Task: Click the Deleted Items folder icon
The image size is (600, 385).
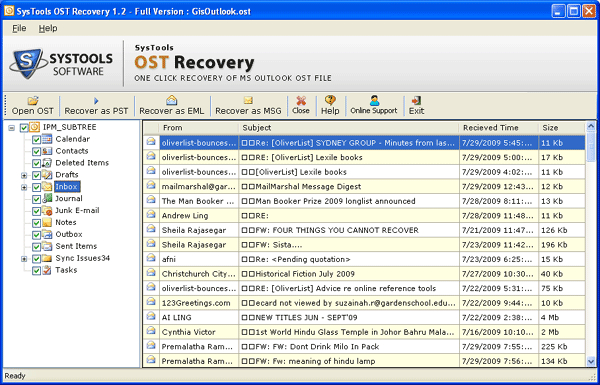Action: click(47, 163)
